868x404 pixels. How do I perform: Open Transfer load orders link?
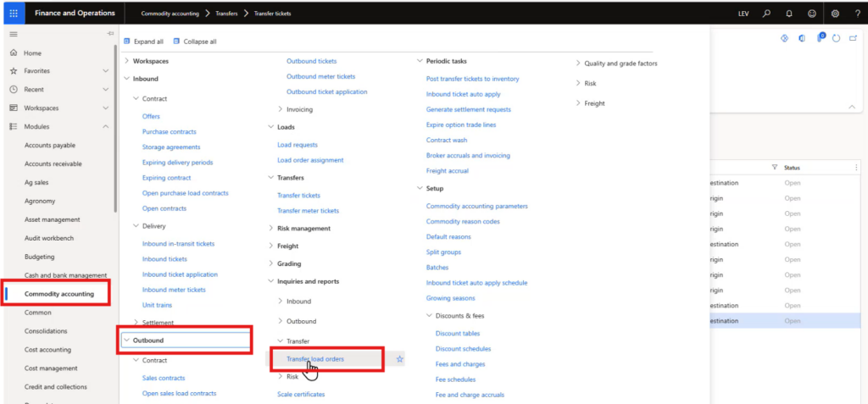(315, 359)
